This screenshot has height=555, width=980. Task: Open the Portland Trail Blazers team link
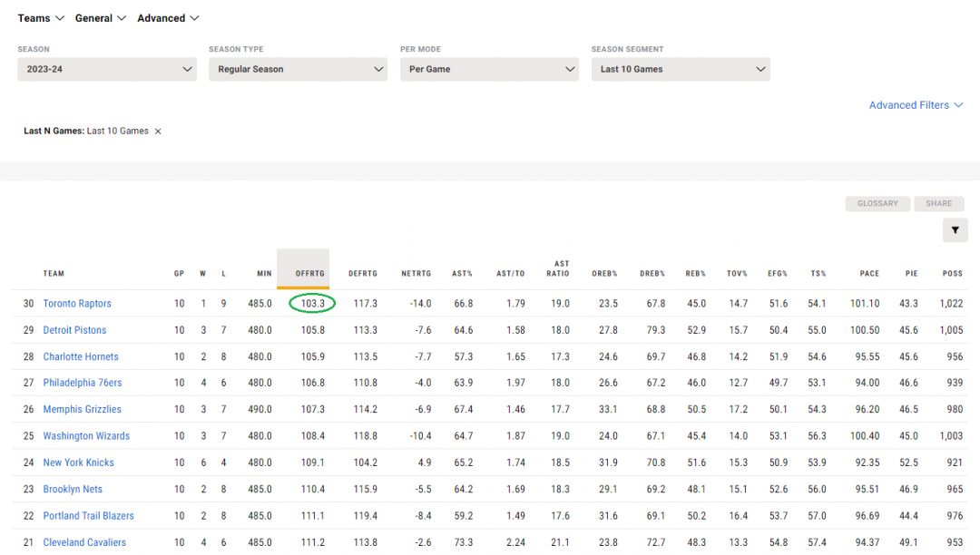88,516
